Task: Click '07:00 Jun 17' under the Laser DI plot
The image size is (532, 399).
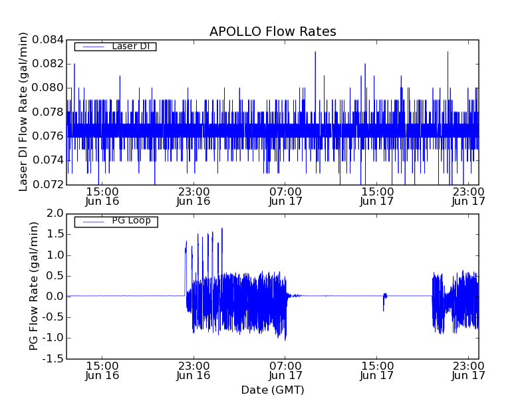Action: point(285,196)
